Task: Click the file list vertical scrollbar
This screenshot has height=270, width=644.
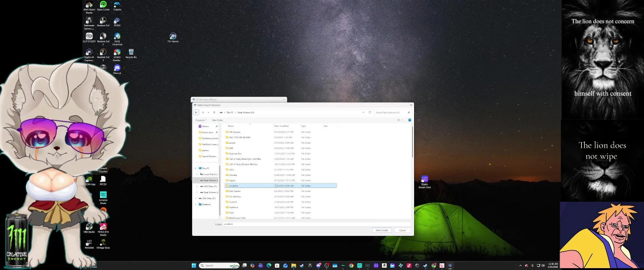Action: tap(412, 142)
